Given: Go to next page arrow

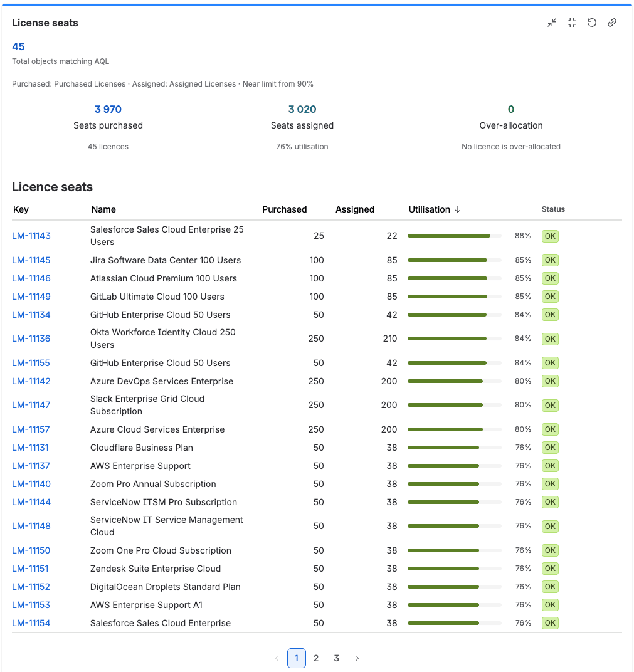Looking at the screenshot, I should pos(357,658).
